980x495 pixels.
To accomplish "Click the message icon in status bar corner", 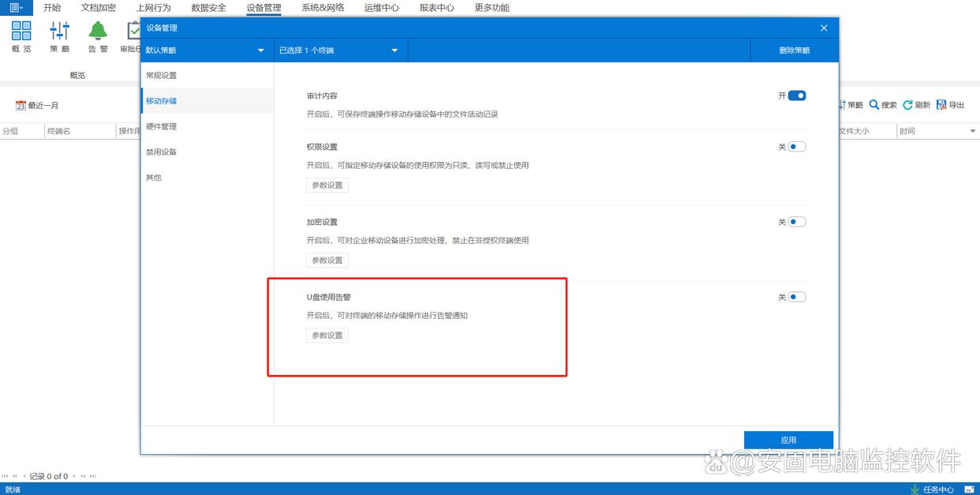I will click(x=969, y=489).
